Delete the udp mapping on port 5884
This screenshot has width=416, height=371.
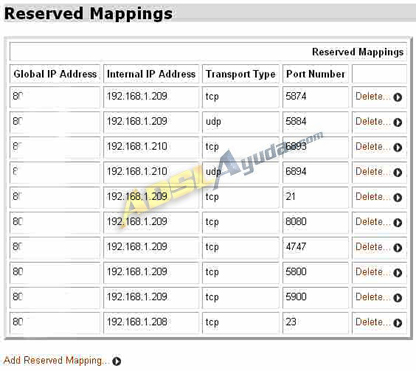coord(372,121)
